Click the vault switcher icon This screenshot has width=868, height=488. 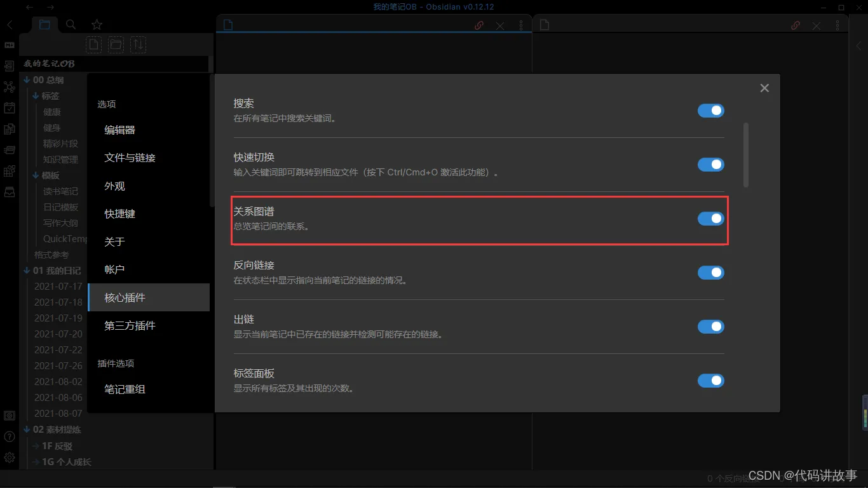click(x=10, y=416)
